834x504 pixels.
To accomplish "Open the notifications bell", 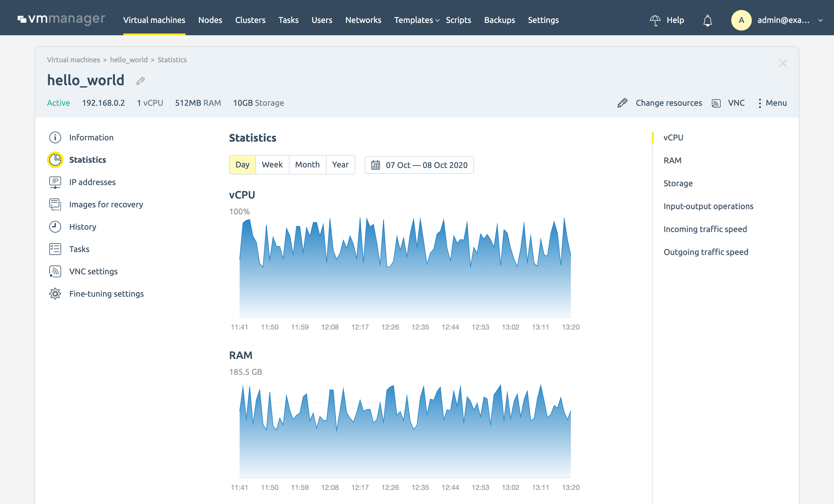I will 707,20.
